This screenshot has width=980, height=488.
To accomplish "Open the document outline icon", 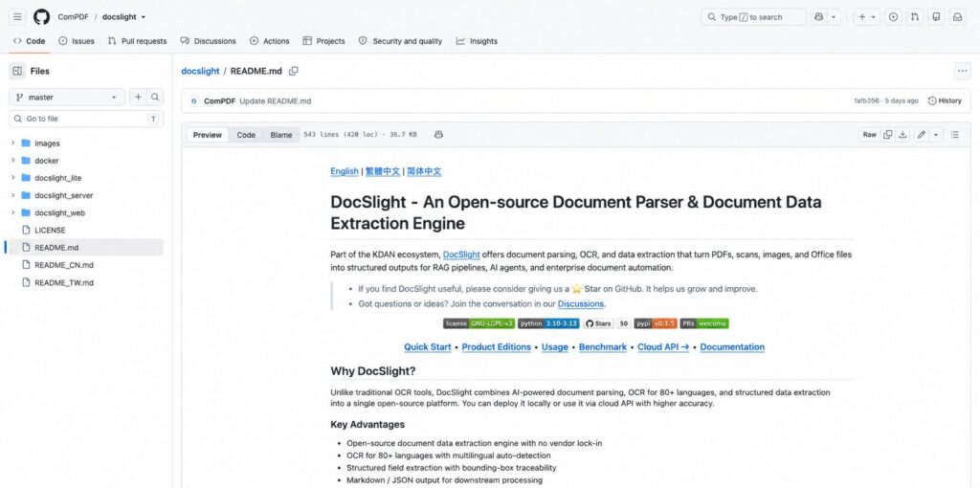I will pyautogui.click(x=955, y=134).
